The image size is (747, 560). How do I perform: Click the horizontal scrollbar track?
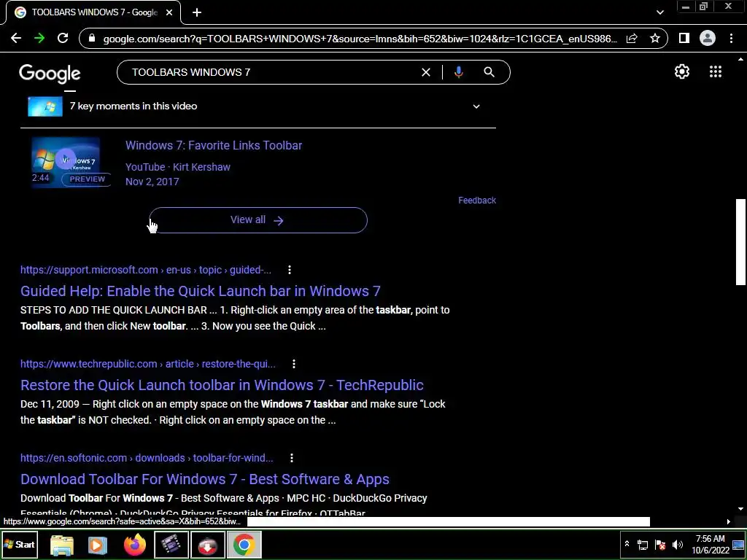pyautogui.click(x=448, y=522)
